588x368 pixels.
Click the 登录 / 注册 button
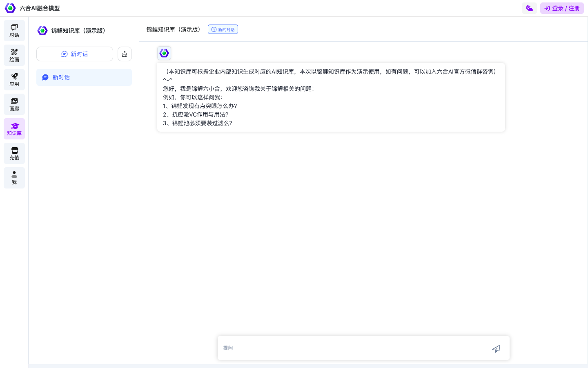562,8
